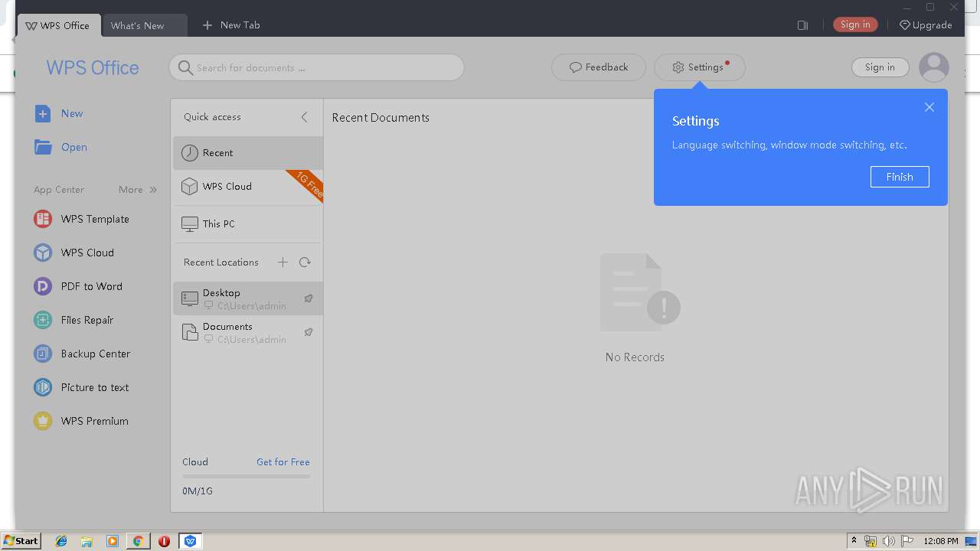
Task: Click the WPS taskbar icon
Action: click(190, 541)
